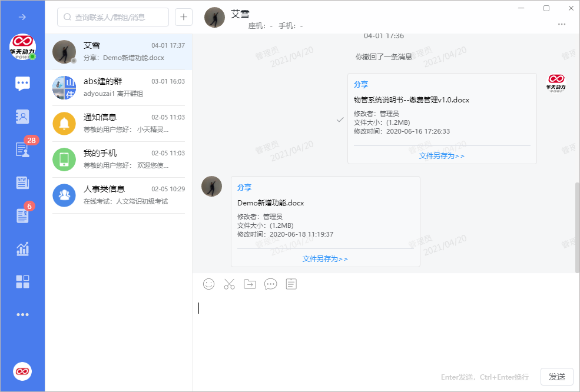
Task: Open the notes clipboard icon in chat toolbar
Action: [x=291, y=284]
